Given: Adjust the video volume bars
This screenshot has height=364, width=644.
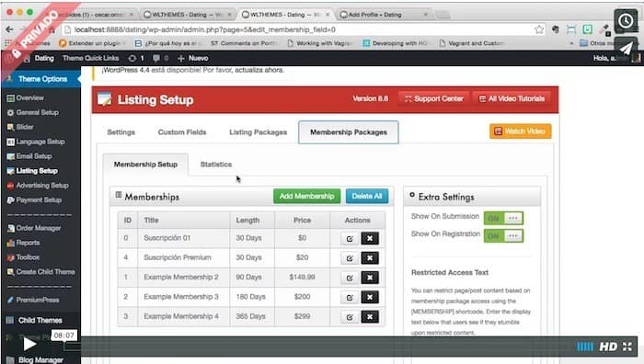Looking at the screenshot, I should [585, 347].
